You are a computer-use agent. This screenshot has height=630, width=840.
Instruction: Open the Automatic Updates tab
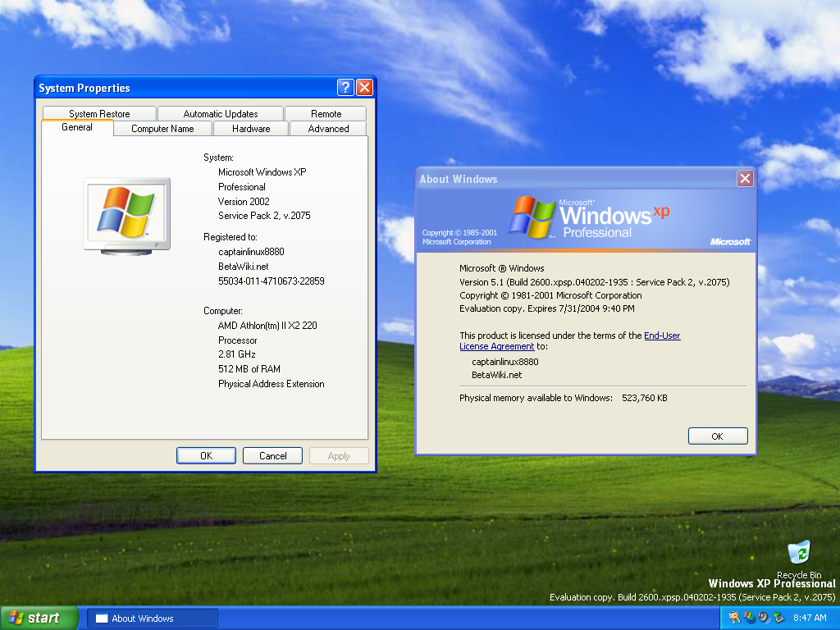[221, 114]
